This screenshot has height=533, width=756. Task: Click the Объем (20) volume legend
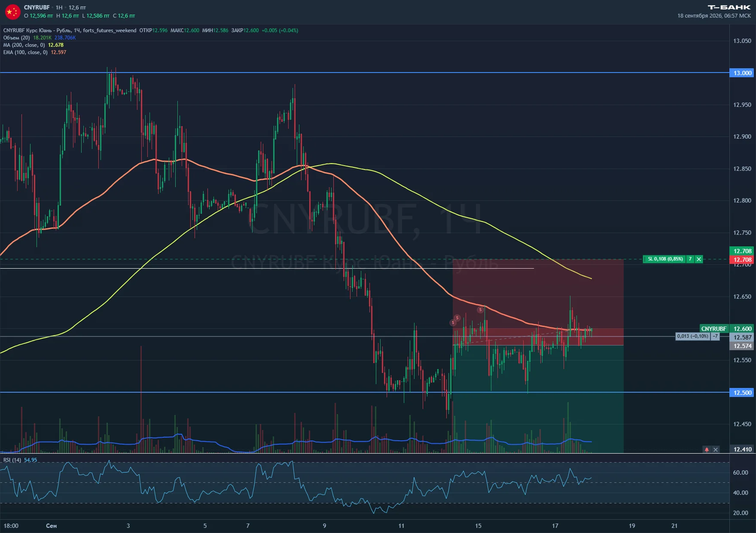17,38
